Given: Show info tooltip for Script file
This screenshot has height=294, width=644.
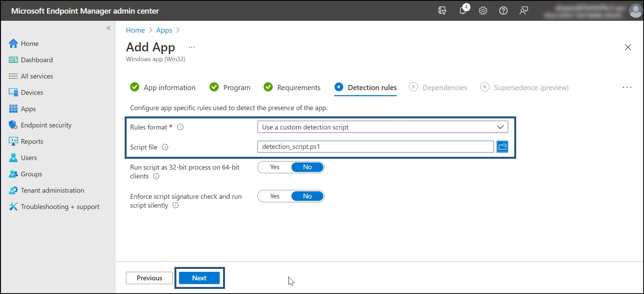Looking at the screenshot, I should pyautogui.click(x=165, y=147).
